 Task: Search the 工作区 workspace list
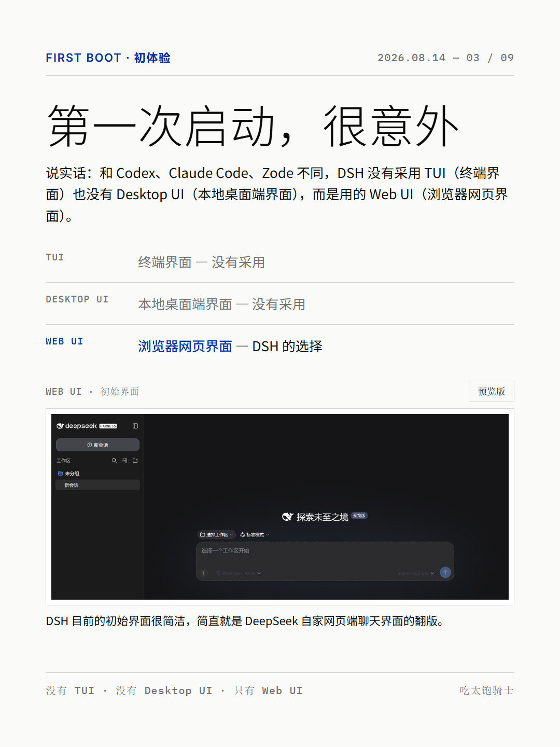[114, 461]
